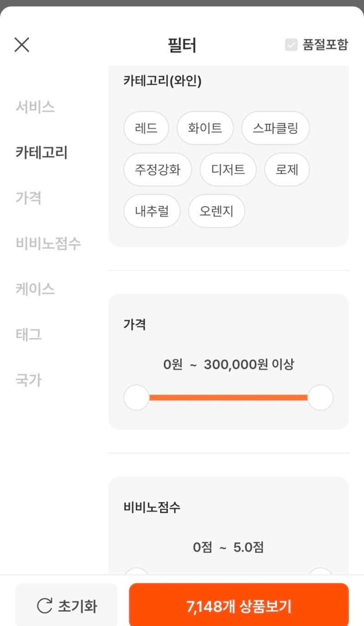Viewport: 364px width, 626px height.
Task: Toggle the 오렌지 wine chip
Action: pyautogui.click(x=217, y=211)
